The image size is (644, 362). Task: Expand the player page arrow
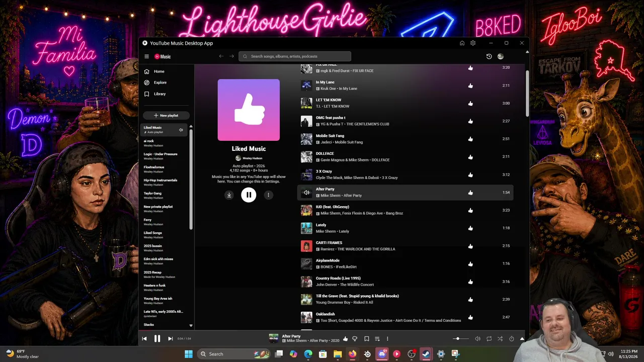(x=522, y=339)
